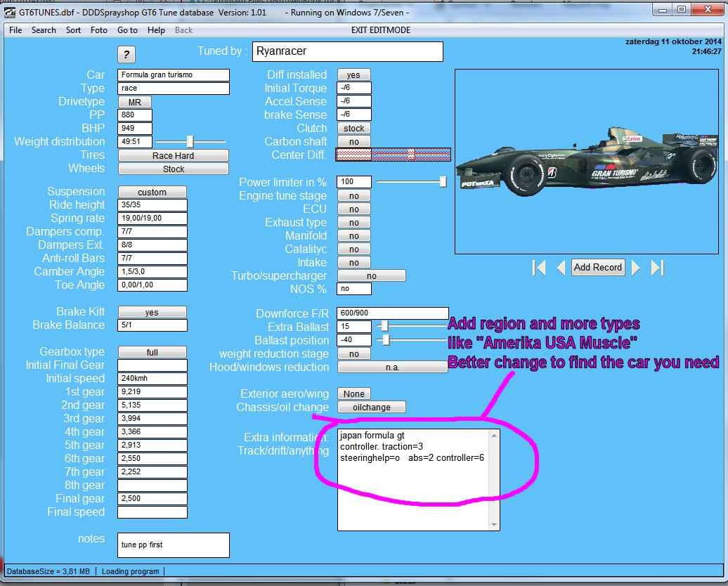The image size is (728, 586).
Task: Click the Tuned by Ryanracer field
Action: click(x=347, y=51)
